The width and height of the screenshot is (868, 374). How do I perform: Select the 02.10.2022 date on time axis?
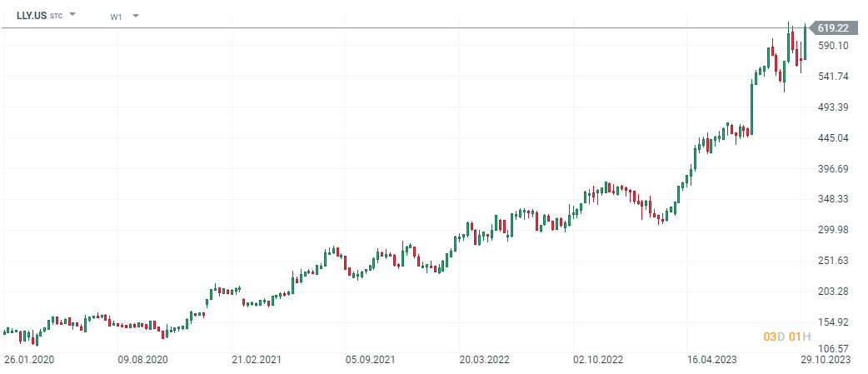tap(598, 360)
